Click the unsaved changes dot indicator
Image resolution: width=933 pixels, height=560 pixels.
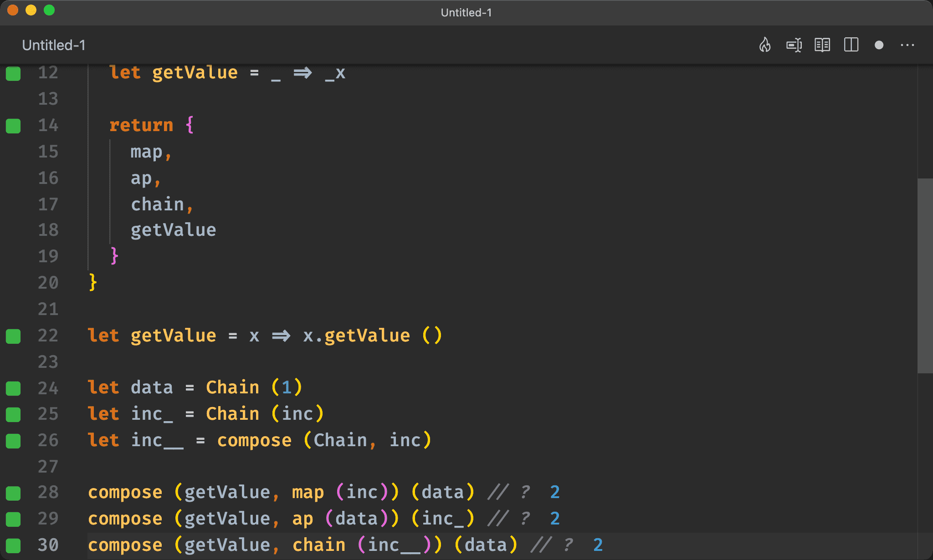[x=879, y=45]
